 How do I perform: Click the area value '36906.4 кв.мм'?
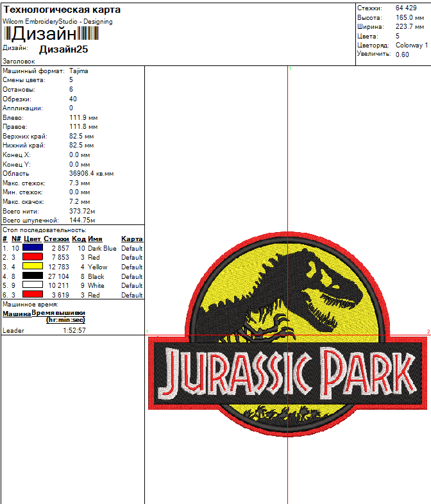pos(91,174)
